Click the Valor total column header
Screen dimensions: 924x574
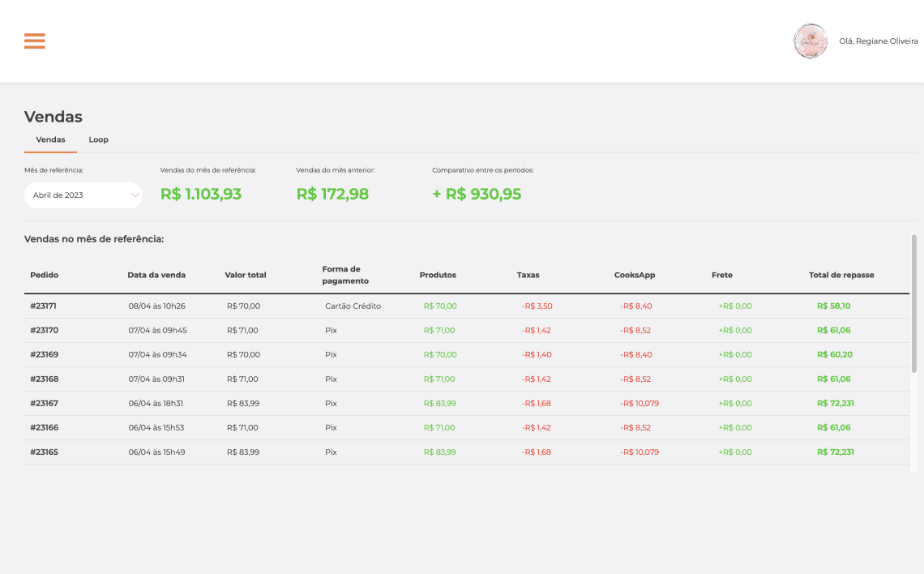pyautogui.click(x=245, y=275)
